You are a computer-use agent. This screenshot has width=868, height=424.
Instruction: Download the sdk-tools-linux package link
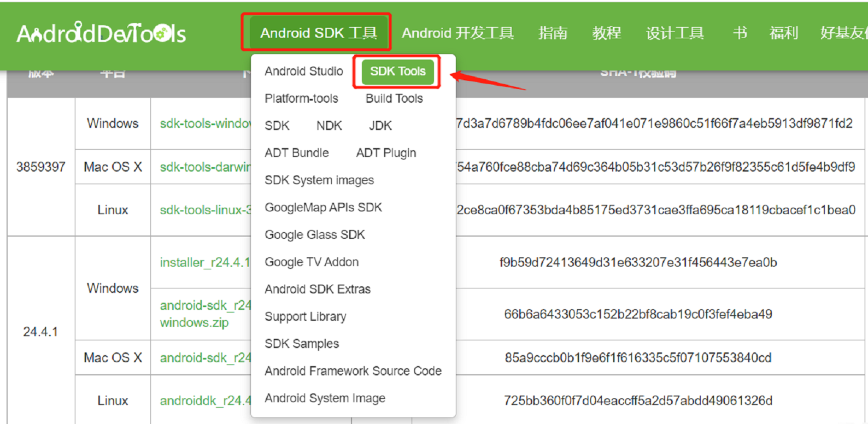coord(205,210)
